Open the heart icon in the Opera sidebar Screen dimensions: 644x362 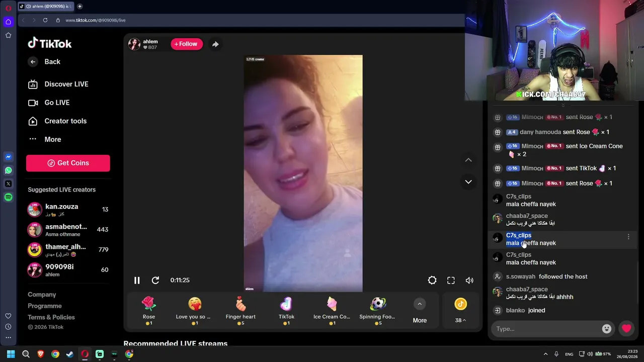[8, 316]
